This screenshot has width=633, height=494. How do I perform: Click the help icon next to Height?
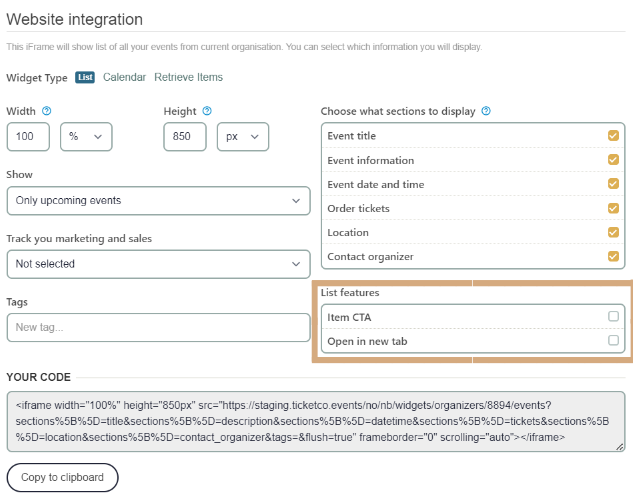(x=207, y=111)
